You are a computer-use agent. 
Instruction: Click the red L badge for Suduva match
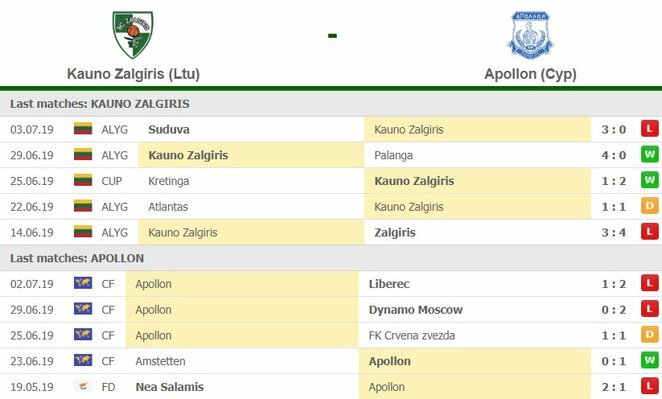pos(650,129)
